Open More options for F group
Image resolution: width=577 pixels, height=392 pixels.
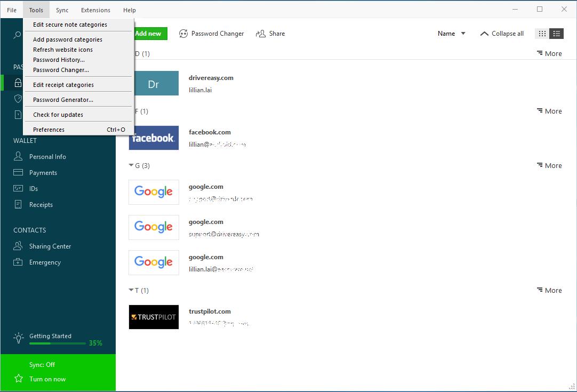click(x=549, y=111)
